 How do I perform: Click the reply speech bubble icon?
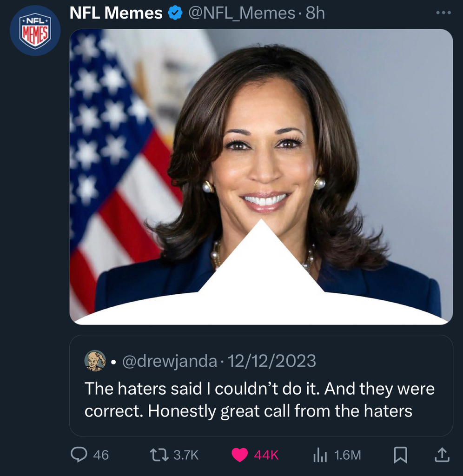click(79, 455)
